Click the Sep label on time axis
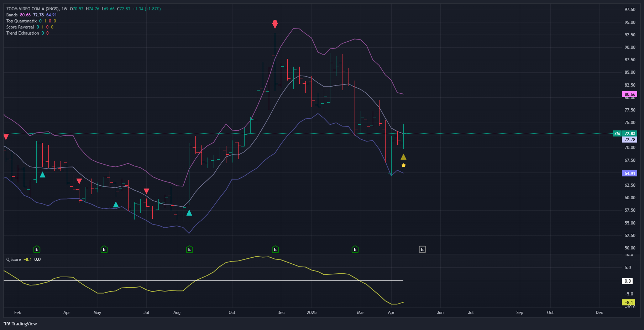The image size is (644, 330). pos(519,313)
